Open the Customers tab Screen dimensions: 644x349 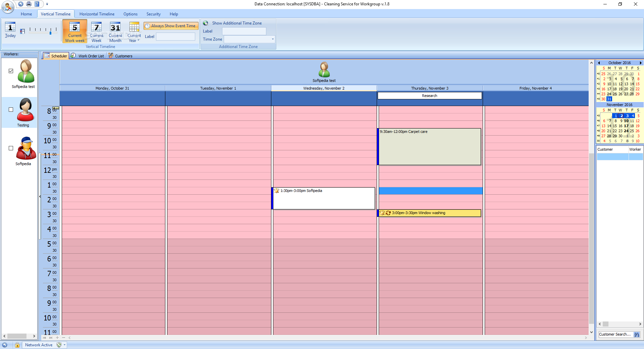120,56
